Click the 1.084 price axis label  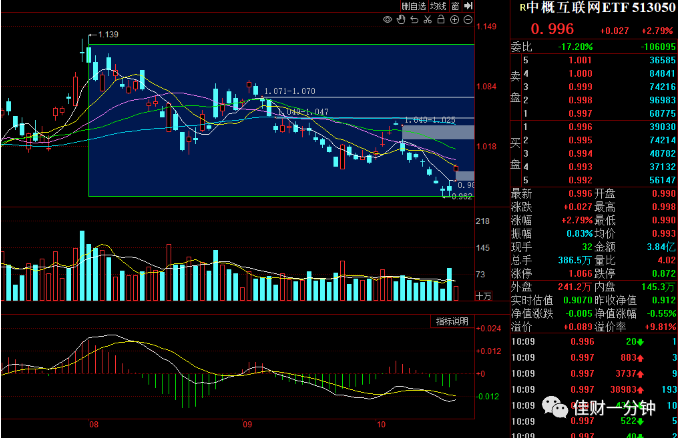pos(486,87)
